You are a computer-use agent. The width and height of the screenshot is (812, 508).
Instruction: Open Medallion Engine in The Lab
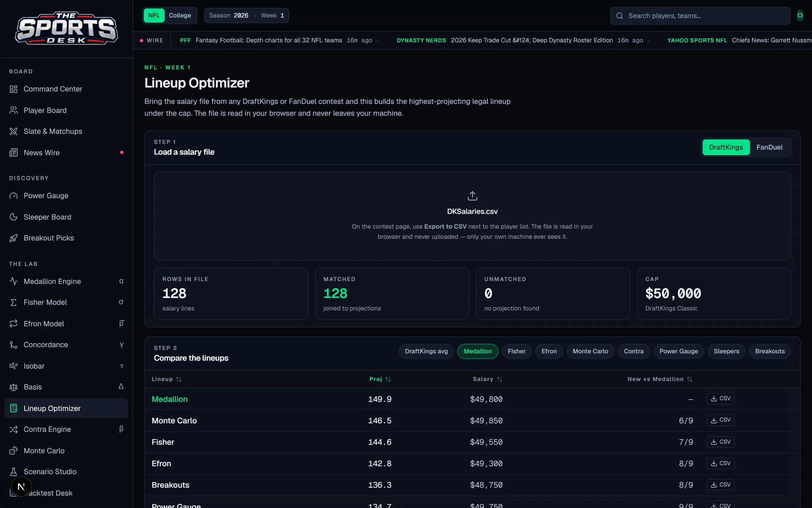coord(66,281)
